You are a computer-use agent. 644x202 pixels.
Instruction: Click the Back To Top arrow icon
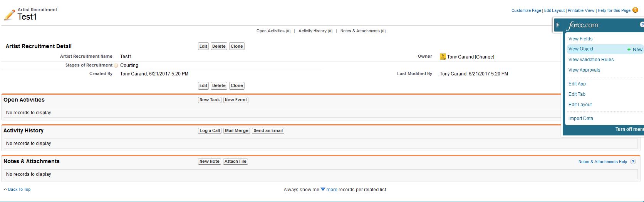pos(5,189)
